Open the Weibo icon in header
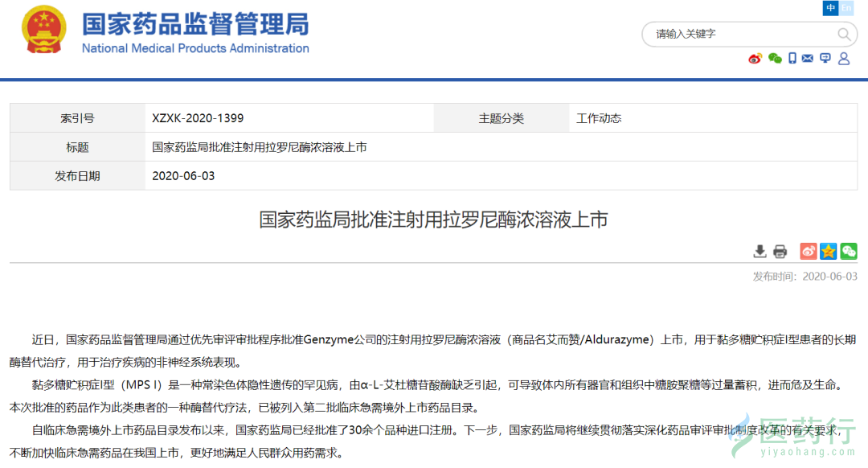 755,58
